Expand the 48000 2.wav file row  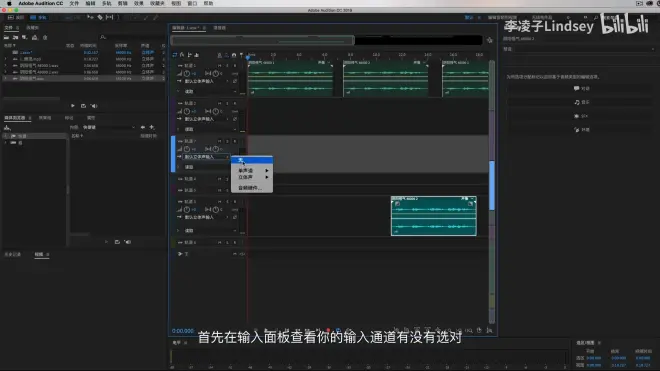pos(5,72)
